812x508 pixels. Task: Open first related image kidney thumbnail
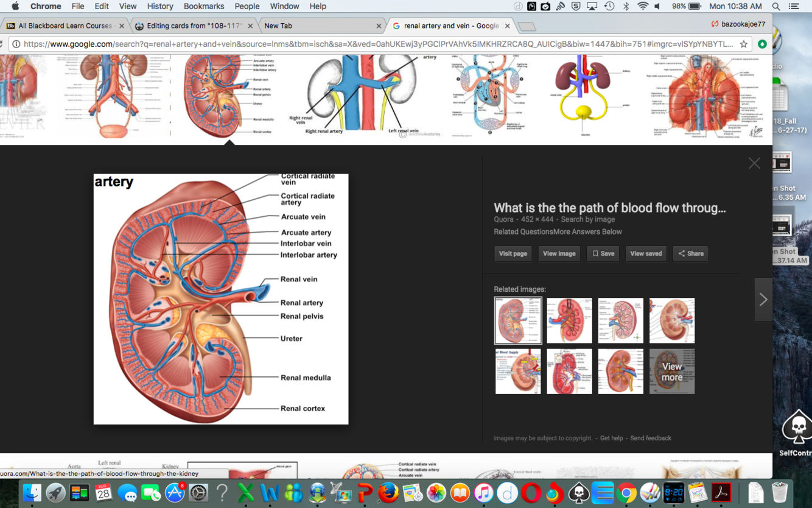click(x=518, y=320)
